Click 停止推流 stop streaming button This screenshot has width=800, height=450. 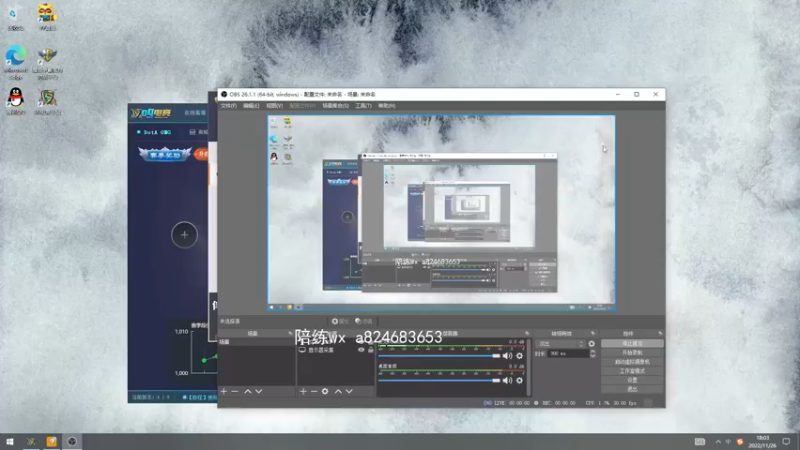632,343
